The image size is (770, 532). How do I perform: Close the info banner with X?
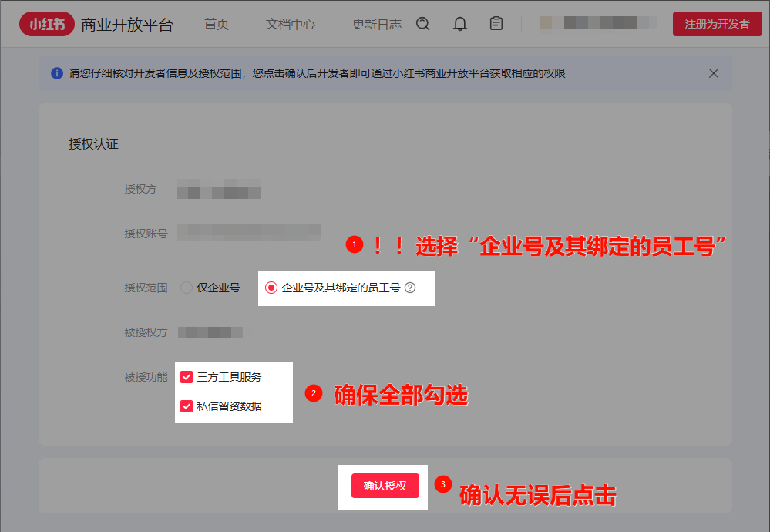[714, 73]
